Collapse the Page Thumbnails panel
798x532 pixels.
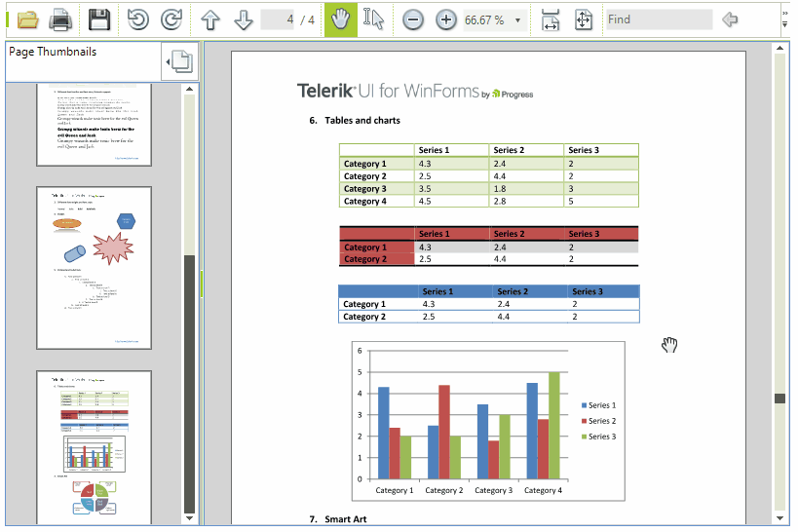179,61
